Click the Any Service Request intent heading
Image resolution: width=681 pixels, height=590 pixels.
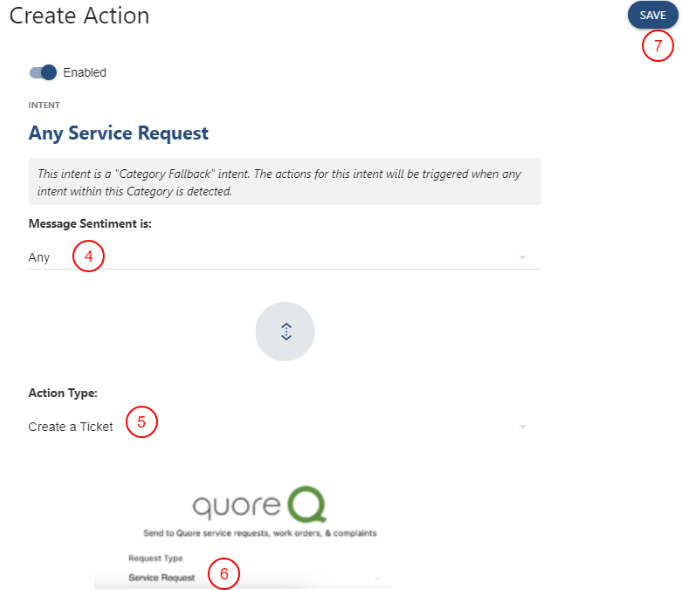pos(118,133)
